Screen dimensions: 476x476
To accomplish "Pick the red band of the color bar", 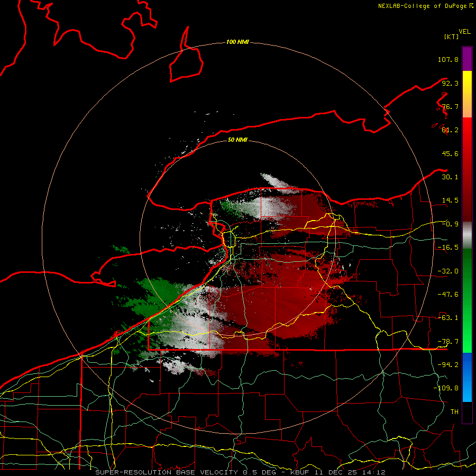I will 467,169.
